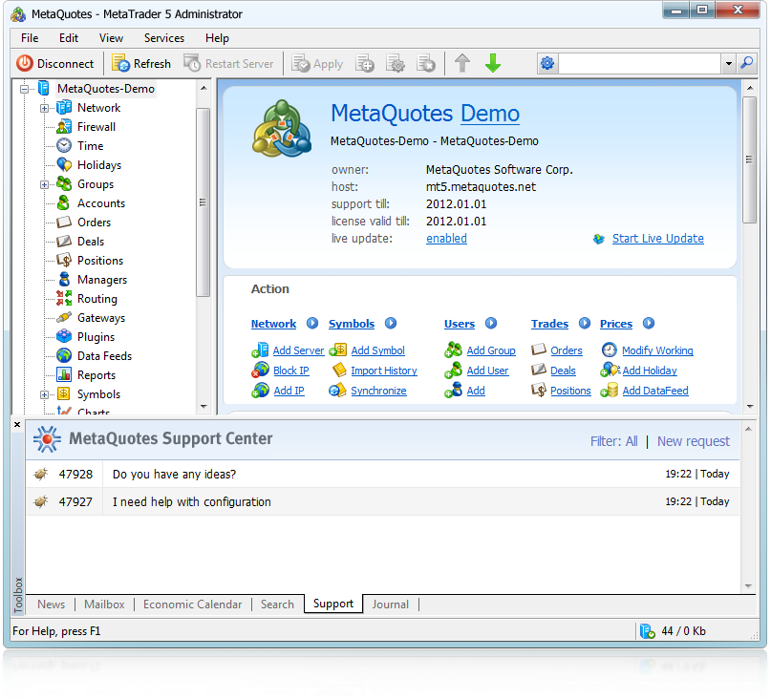Click the Restart Server toolbar button
This screenshot has width=771, height=700.
228,64
